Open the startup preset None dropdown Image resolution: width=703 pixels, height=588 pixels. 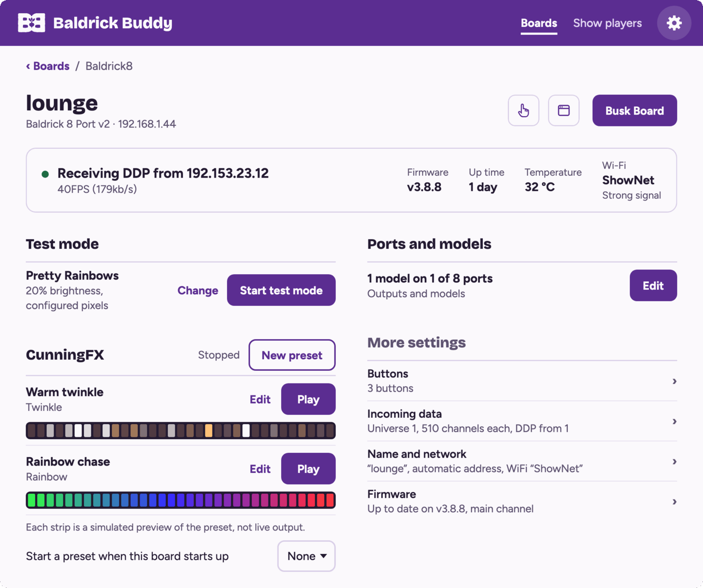(x=307, y=556)
